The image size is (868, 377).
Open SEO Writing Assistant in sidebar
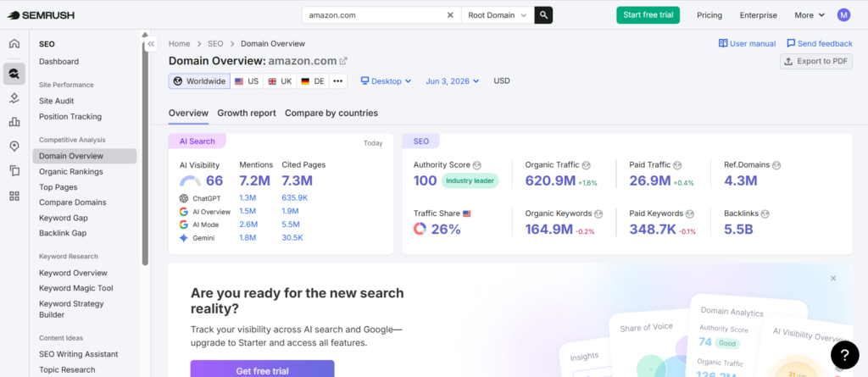coord(79,354)
